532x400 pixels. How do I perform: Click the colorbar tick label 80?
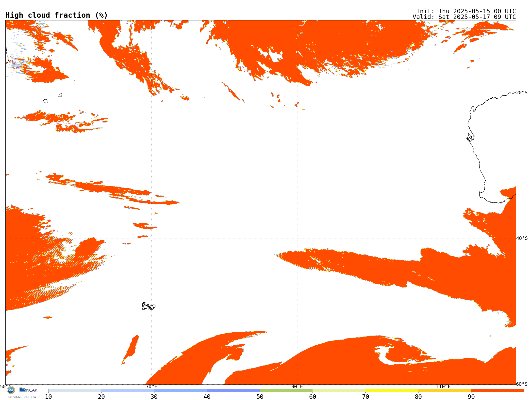click(x=418, y=397)
